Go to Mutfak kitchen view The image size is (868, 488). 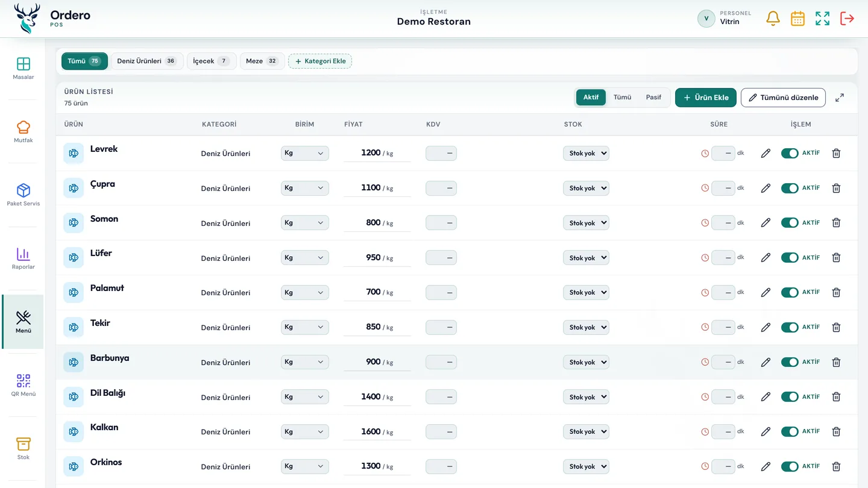tap(24, 132)
